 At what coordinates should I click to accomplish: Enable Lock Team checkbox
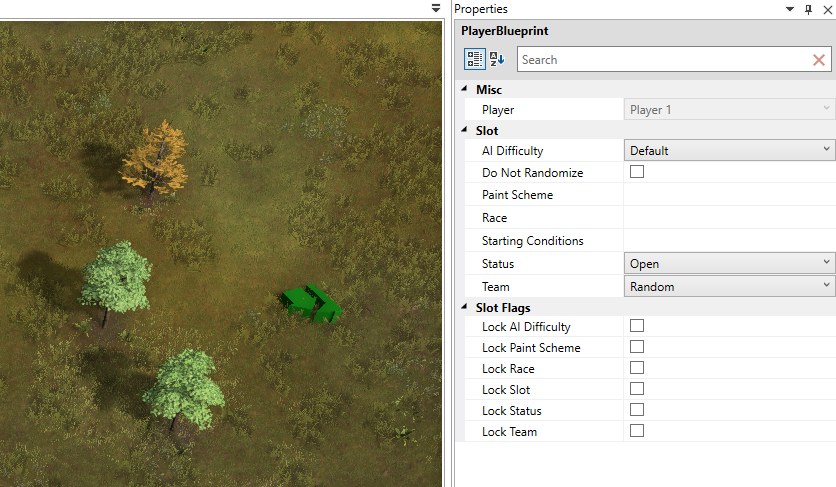click(637, 431)
